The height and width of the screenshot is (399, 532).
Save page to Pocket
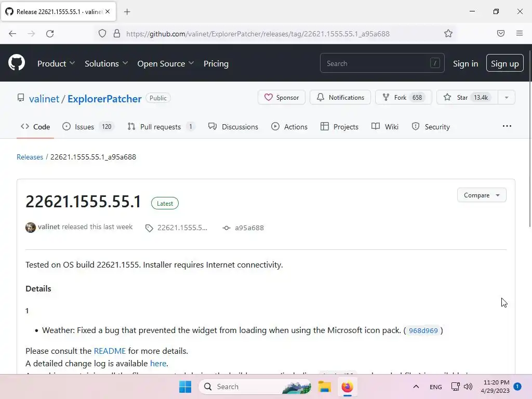pos(501,33)
